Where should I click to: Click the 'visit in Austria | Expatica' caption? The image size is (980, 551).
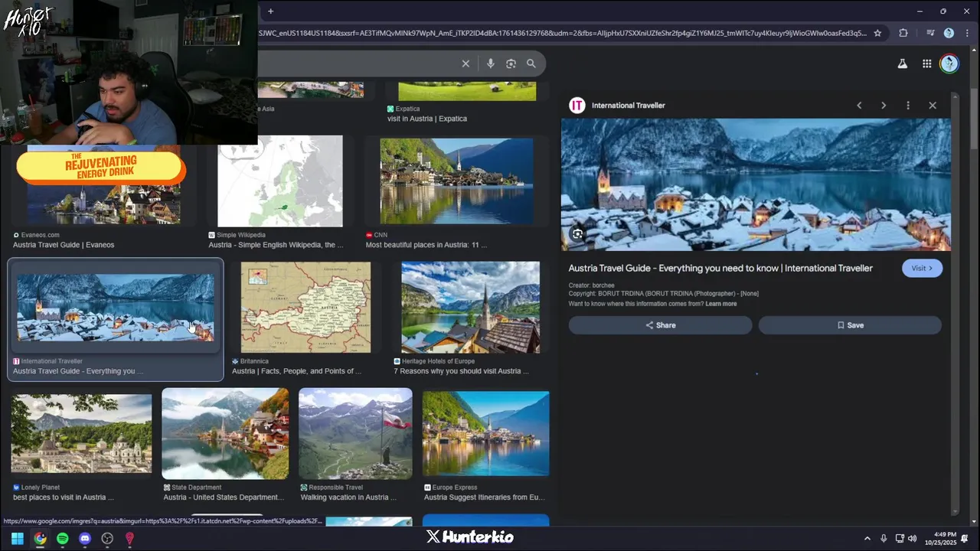coord(427,119)
